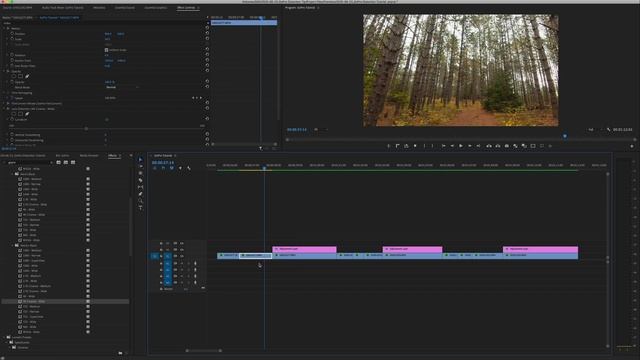Select the Ripple Edit tool
Image resolution: width=640 pixels, height=360 pixels.
pyautogui.click(x=140, y=173)
